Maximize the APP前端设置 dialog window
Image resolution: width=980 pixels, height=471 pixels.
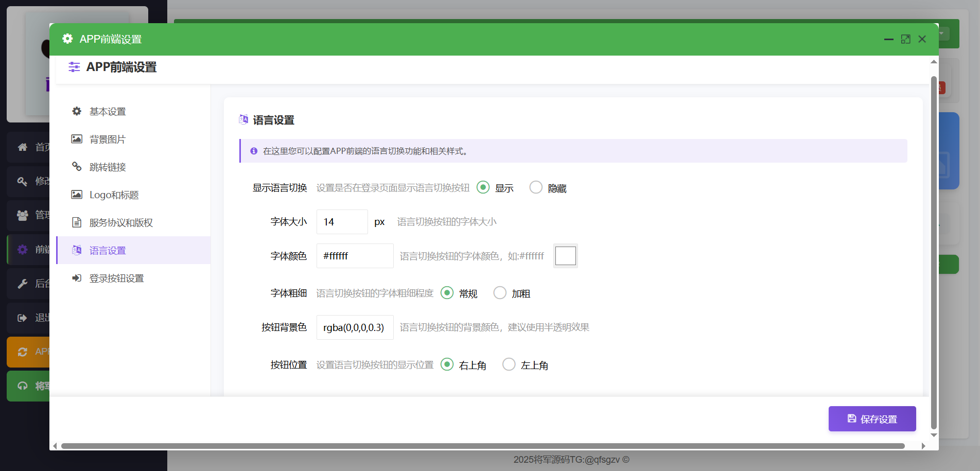[905, 39]
